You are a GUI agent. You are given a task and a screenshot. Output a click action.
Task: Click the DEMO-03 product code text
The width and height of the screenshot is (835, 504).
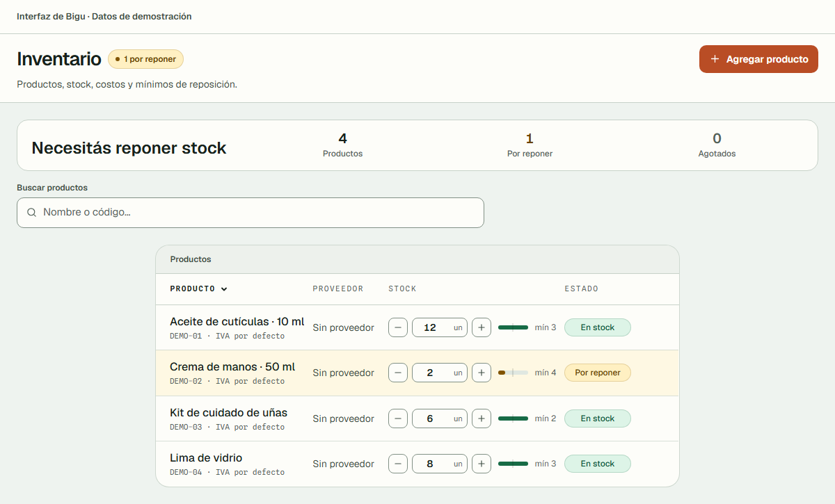(x=186, y=427)
